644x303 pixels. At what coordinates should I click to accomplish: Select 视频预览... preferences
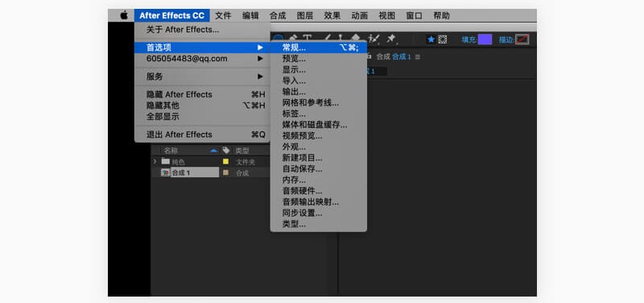click(319, 136)
